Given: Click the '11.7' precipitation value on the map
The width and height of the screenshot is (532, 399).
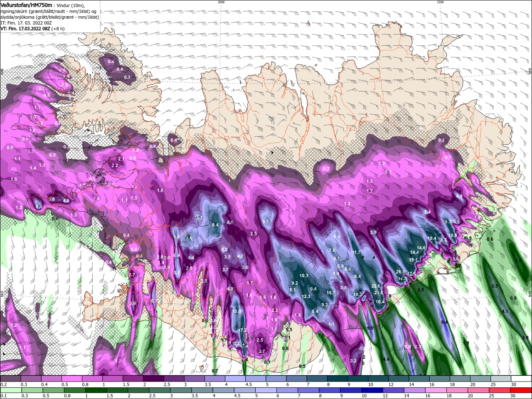Looking at the screenshot, I should 356,253.
